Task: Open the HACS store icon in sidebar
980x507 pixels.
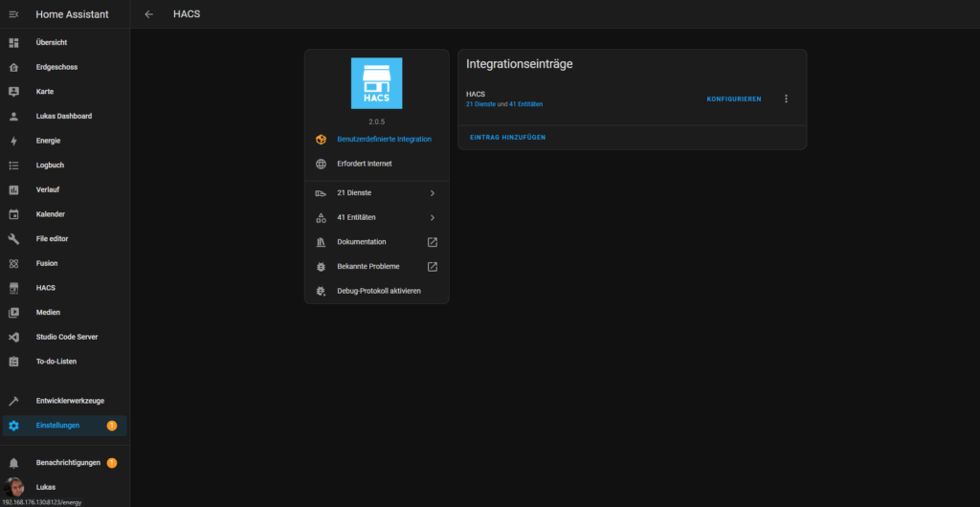Action: click(x=13, y=288)
